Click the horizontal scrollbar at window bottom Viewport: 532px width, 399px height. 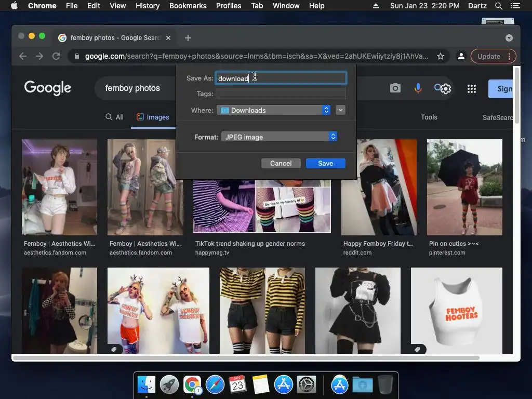[246, 357]
